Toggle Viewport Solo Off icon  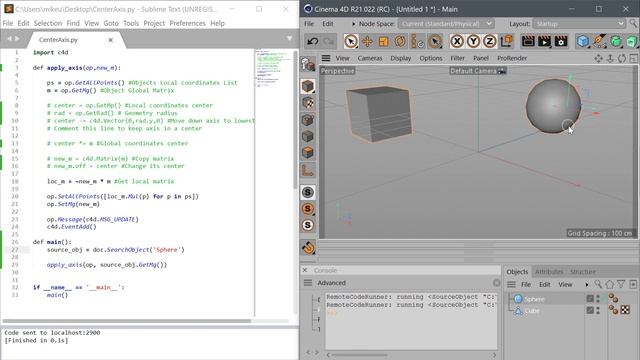pyautogui.click(x=308, y=192)
